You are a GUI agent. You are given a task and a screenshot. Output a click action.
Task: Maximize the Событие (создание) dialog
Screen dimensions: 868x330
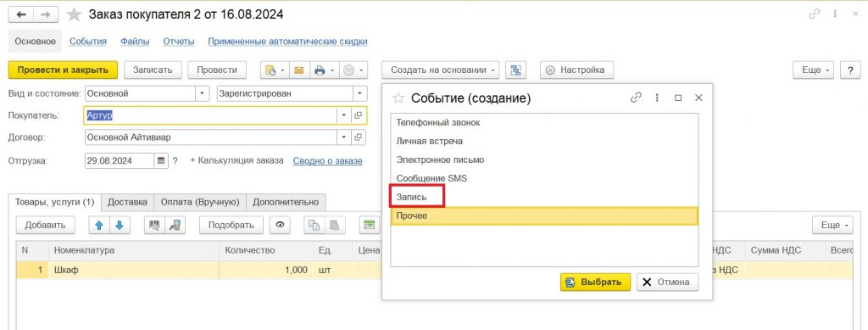tap(678, 98)
